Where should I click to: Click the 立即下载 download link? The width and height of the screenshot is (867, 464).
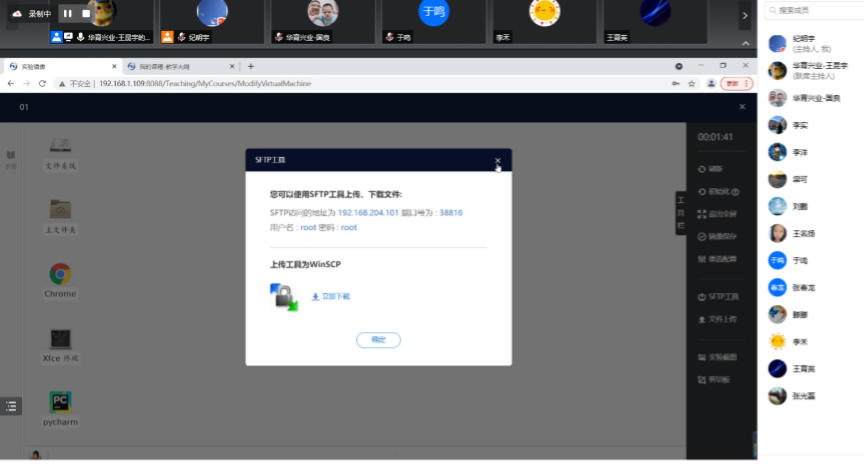[331, 297]
